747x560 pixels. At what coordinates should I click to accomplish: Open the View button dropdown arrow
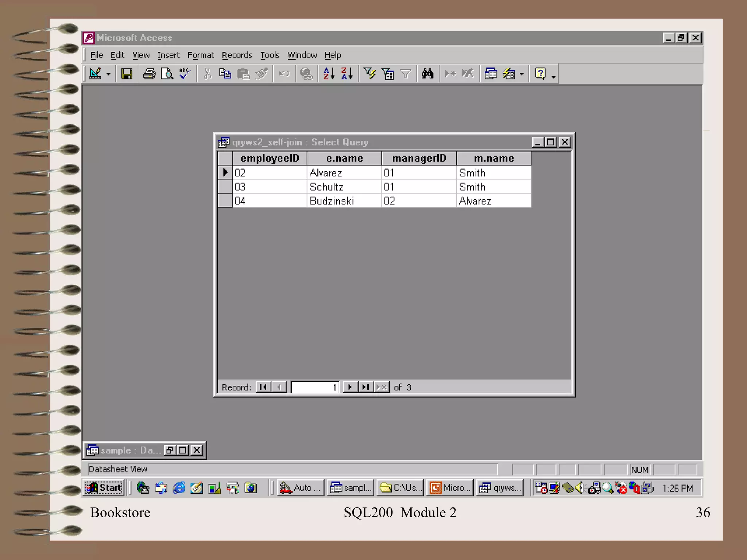[108, 74]
